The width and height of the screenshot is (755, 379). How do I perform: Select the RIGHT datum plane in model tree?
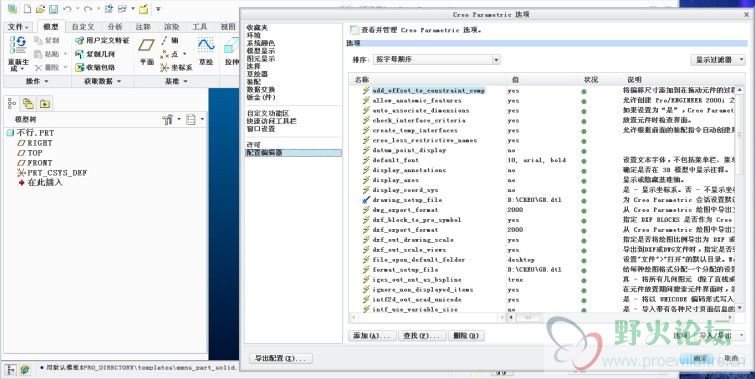(x=35, y=143)
